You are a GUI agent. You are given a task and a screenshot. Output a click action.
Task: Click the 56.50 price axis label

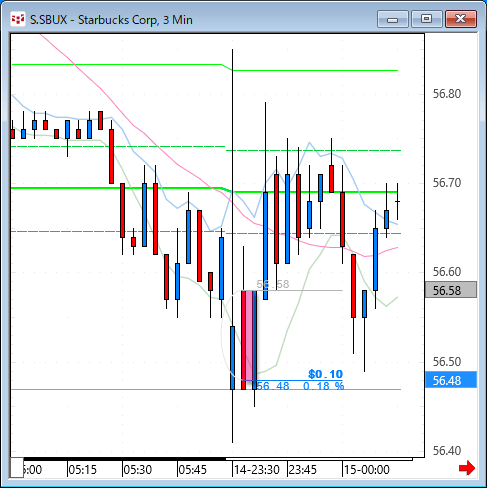447,362
